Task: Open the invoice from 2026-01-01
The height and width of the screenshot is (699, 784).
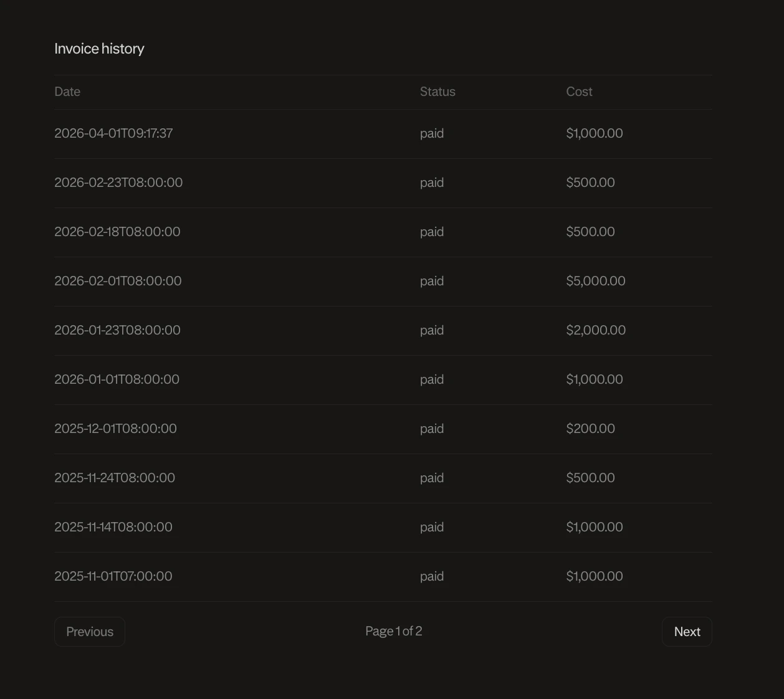Action: pos(117,379)
